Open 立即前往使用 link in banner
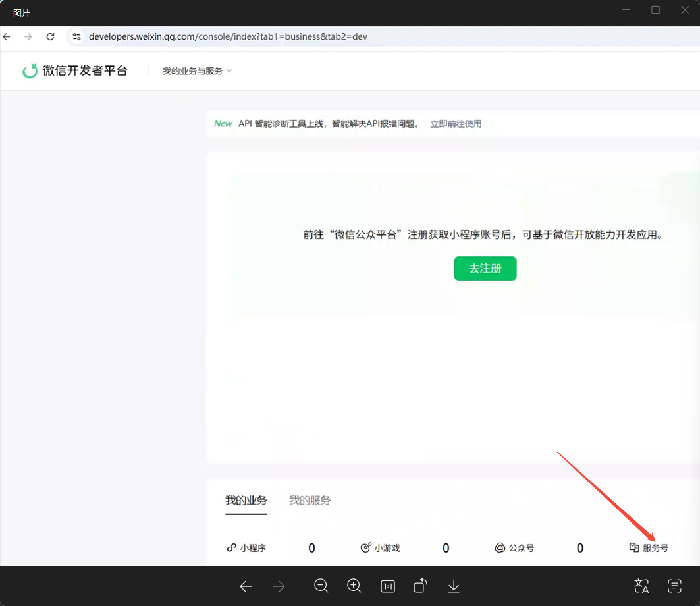Screen dimensions: 700x606 coord(456,124)
